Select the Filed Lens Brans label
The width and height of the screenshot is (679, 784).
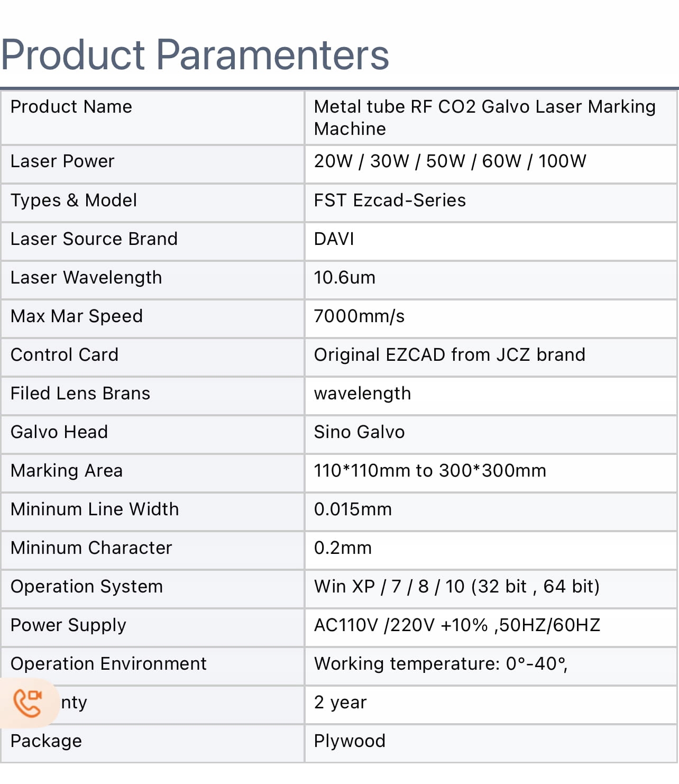click(80, 394)
